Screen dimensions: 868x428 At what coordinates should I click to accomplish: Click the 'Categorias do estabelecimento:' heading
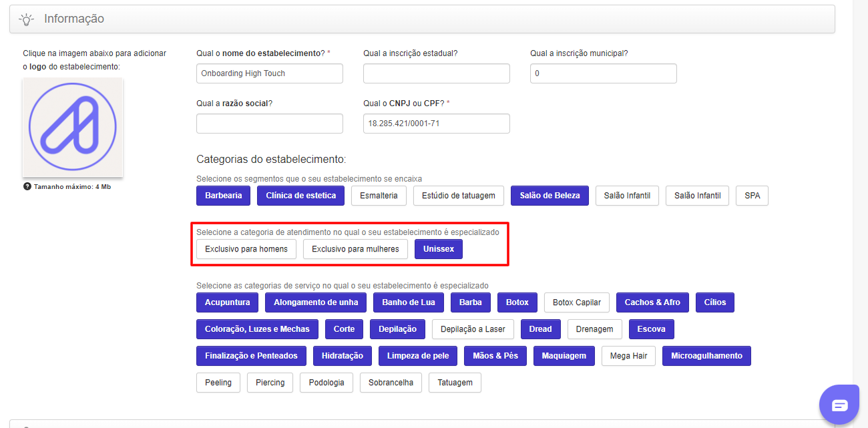tap(271, 160)
